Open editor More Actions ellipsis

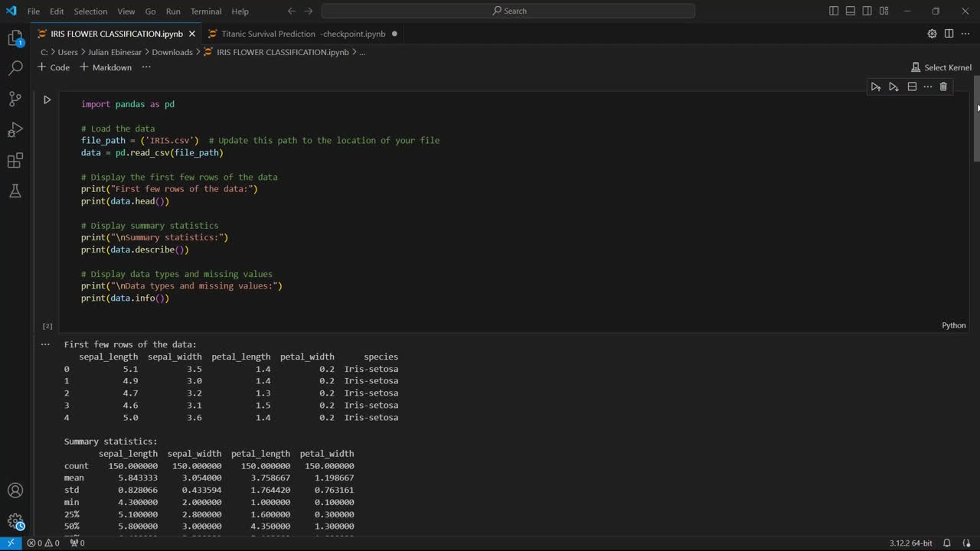(x=965, y=34)
